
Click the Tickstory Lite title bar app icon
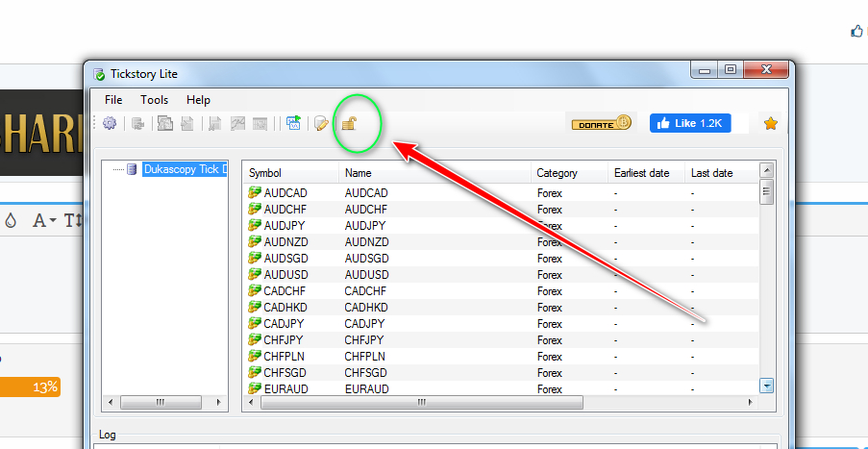[99, 74]
